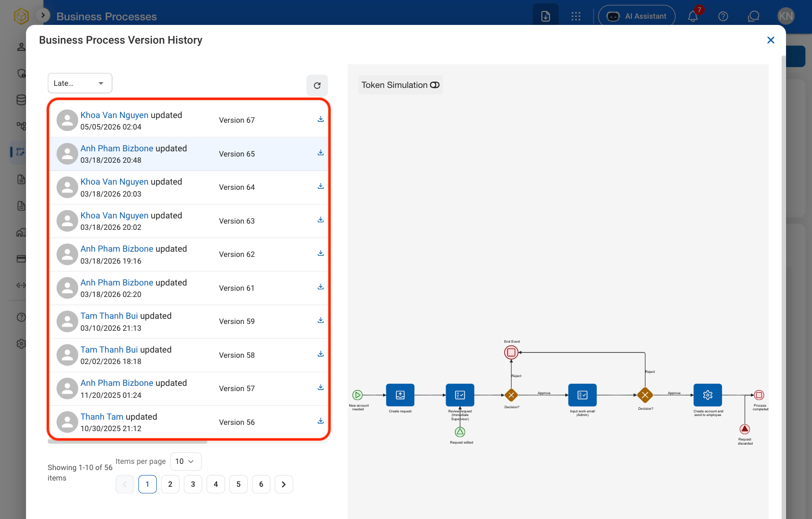
Task: Click the Request edited event
Action: [460, 432]
